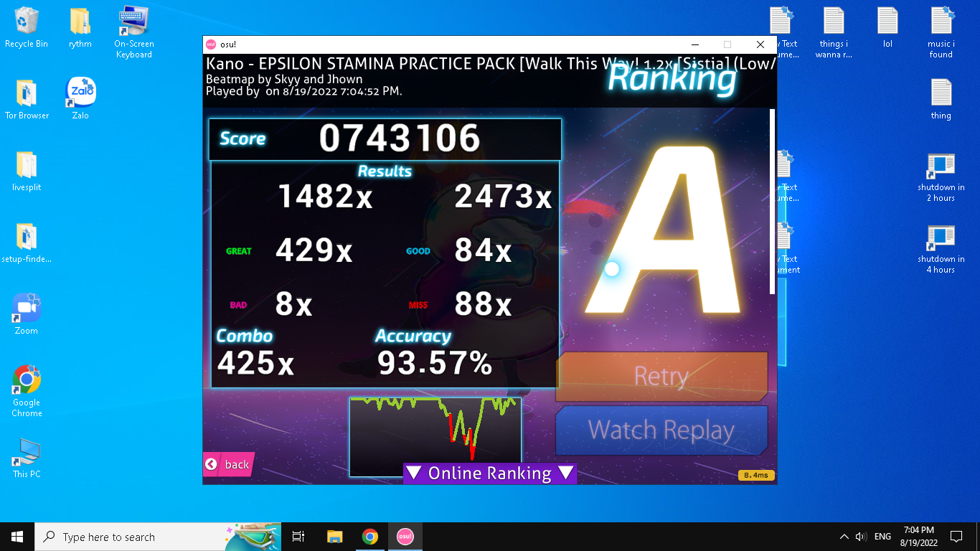Open the notification center icon
This screenshot has width=980, height=551.
point(956,537)
